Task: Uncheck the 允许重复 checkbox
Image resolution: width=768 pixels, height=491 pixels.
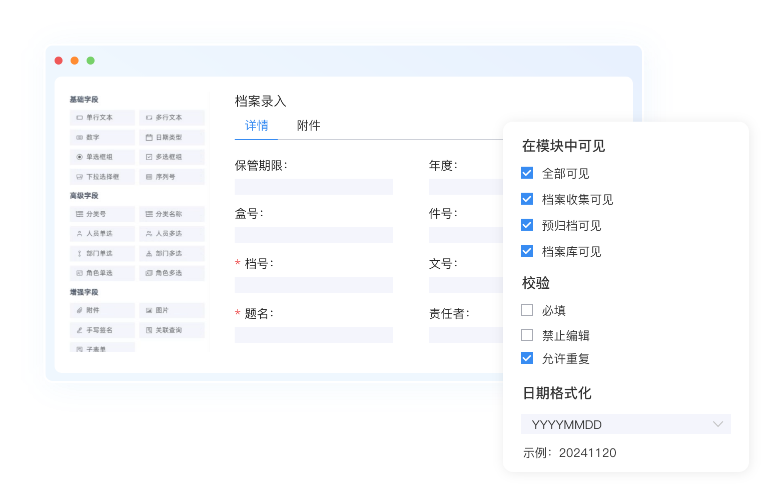Action: tap(527, 358)
